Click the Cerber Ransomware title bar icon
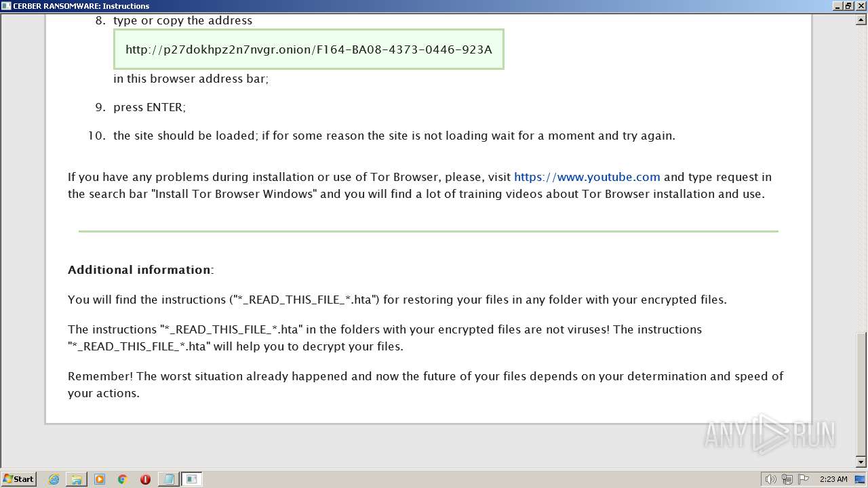 6,6
